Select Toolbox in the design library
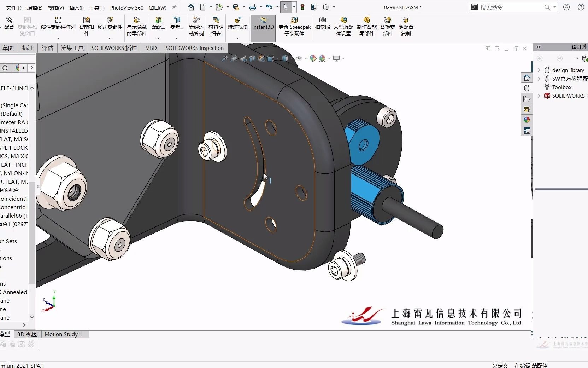The image size is (588, 368). pos(562,87)
